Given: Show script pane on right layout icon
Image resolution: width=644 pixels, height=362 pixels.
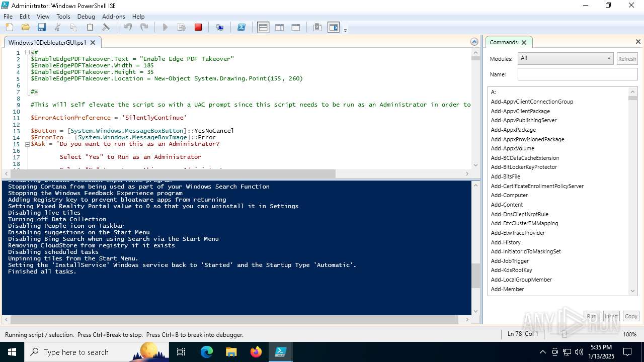Looking at the screenshot, I should tap(279, 27).
